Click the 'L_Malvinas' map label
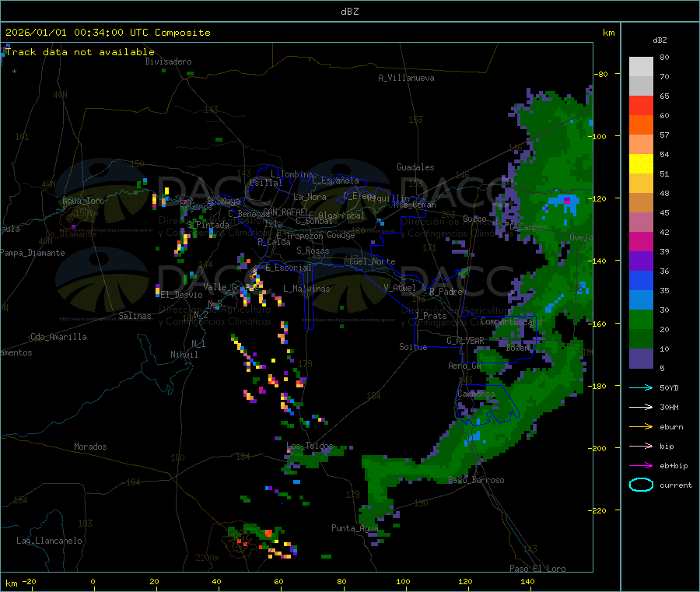Viewport: 700px width, 592px height. (306, 289)
